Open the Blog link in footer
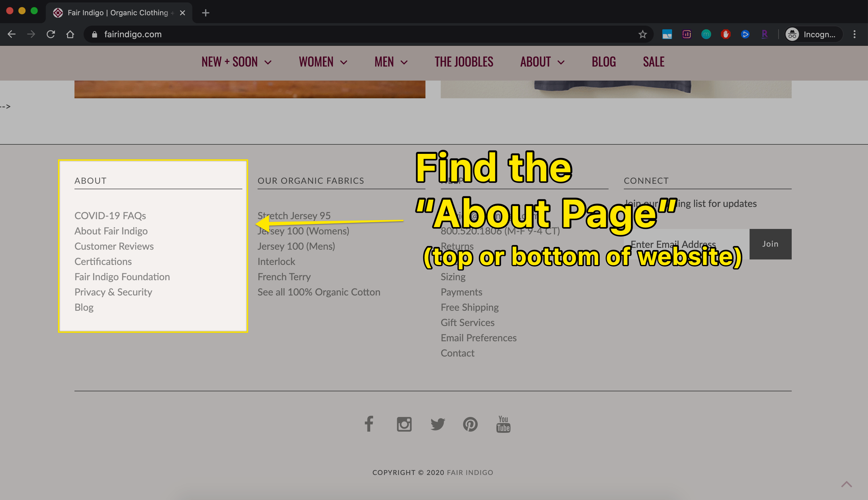This screenshot has height=500, width=868. tap(84, 307)
